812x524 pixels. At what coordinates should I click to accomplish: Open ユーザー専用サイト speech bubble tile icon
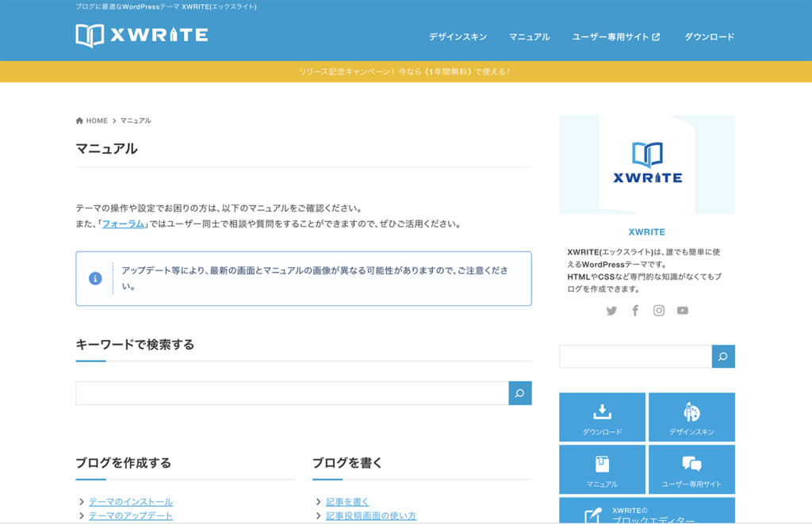(x=691, y=462)
